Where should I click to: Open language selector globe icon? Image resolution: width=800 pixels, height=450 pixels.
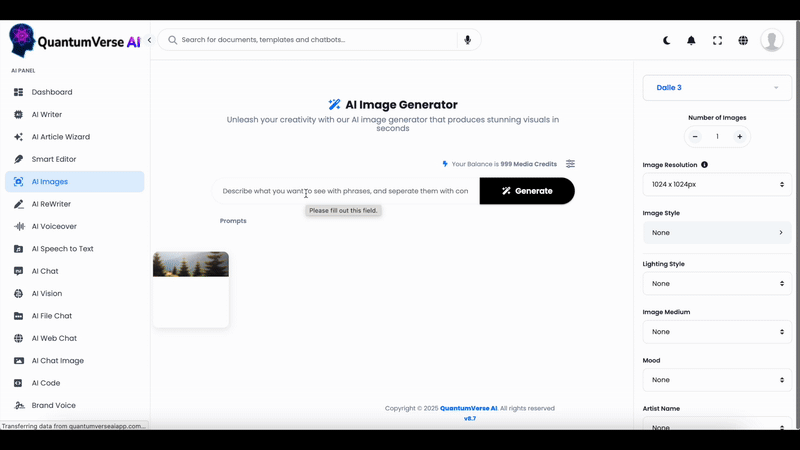743,41
